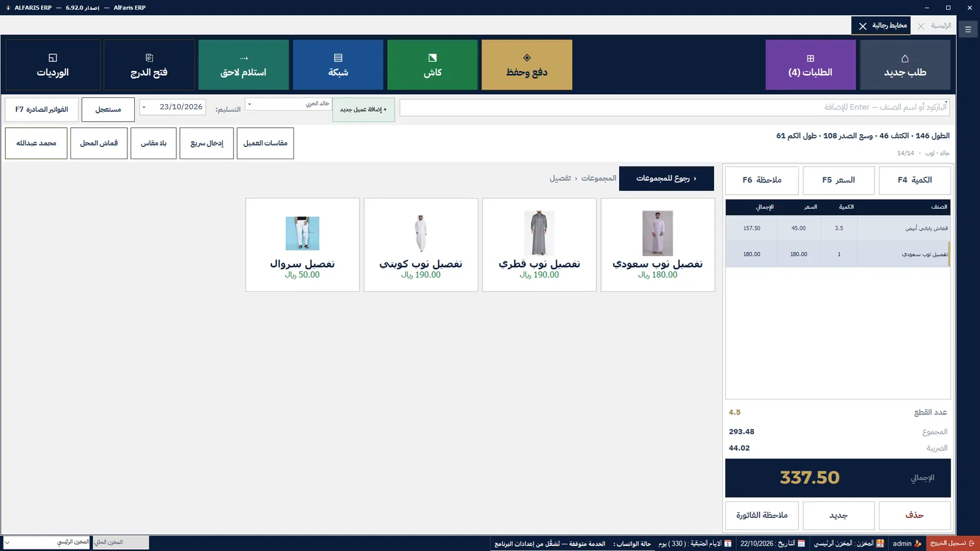The image size is (980, 551).
Task: Click the إدخال سريع quick entry button
Action: 206,143
